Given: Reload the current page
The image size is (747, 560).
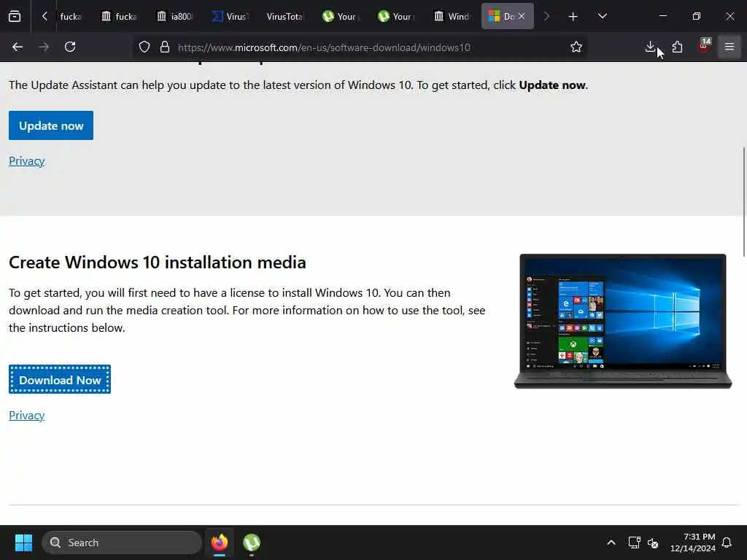Looking at the screenshot, I should tap(70, 47).
